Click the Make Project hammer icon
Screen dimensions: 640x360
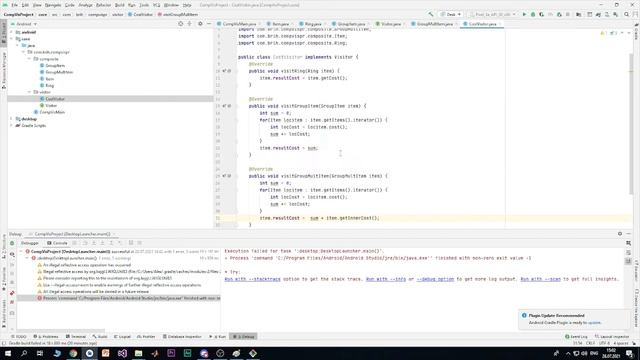(x=431, y=14)
